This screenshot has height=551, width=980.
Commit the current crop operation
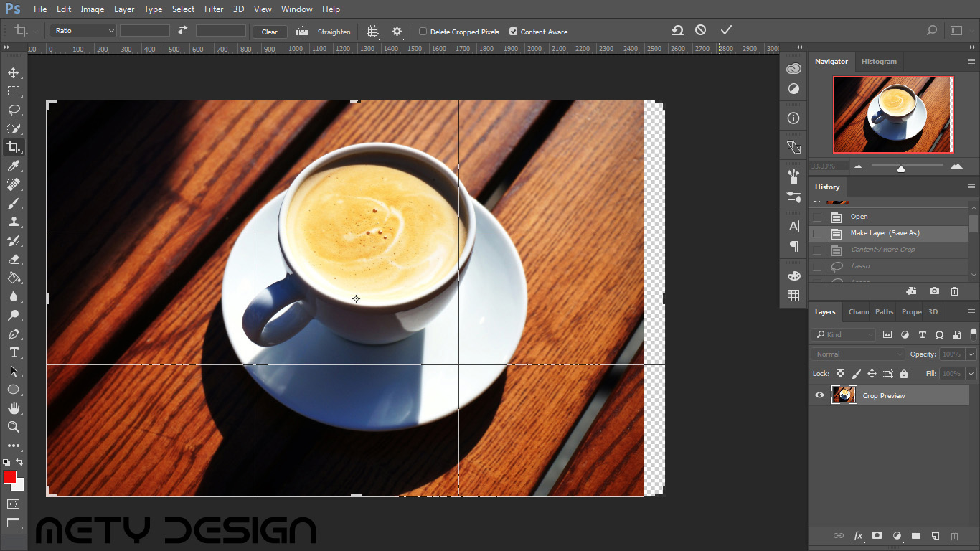726,30
